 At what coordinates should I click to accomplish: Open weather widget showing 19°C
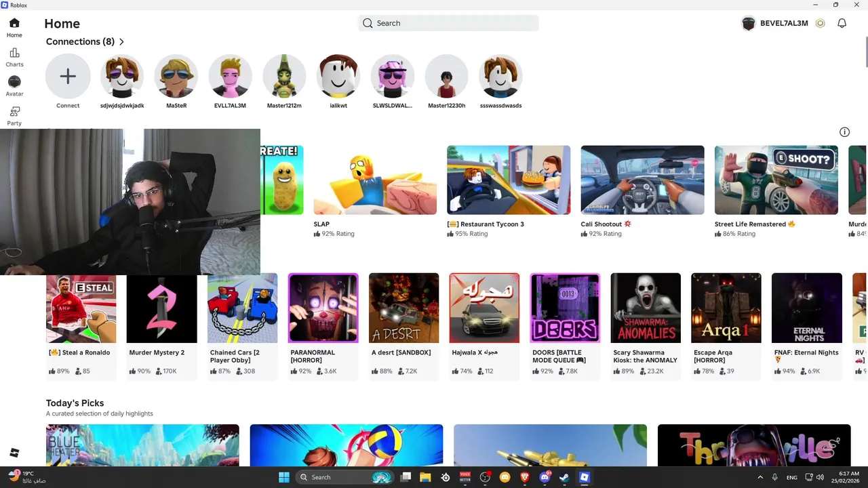pos(27,477)
